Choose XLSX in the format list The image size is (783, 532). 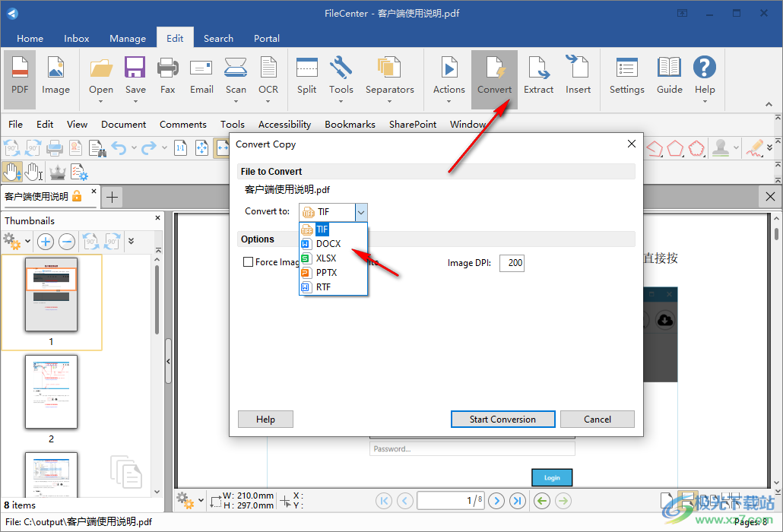[x=334, y=258]
